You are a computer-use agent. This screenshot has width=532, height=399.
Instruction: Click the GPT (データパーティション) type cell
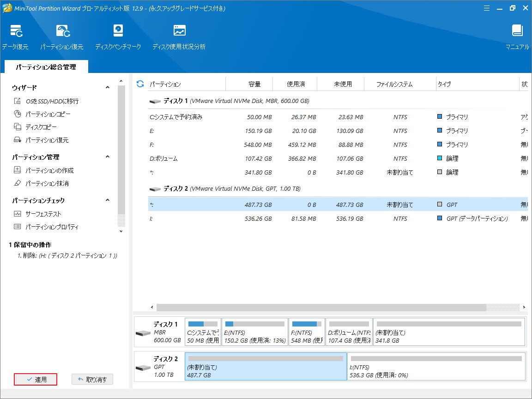pos(472,219)
